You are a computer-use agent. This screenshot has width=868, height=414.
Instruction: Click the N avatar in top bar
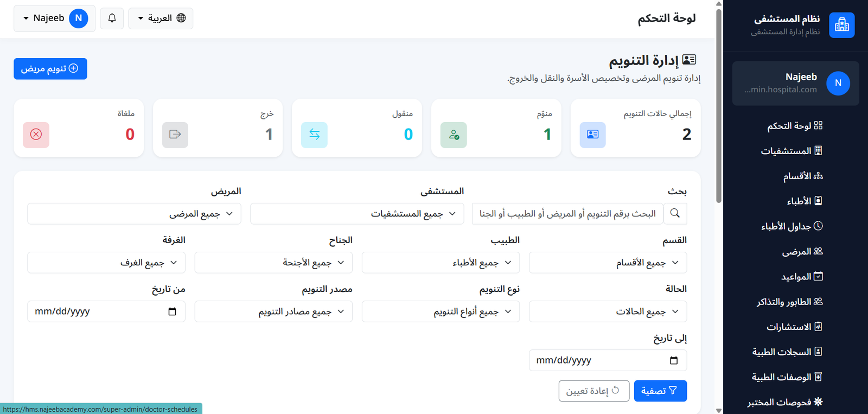point(79,18)
